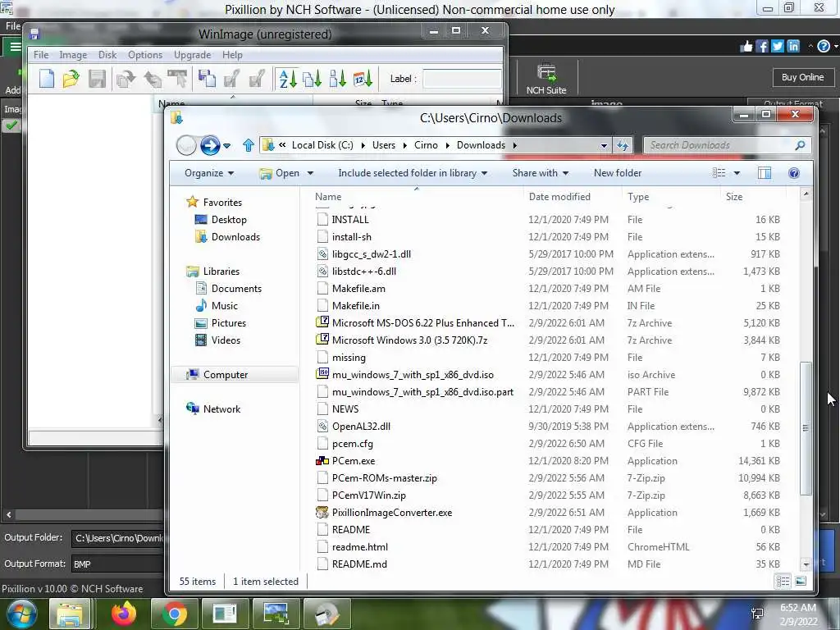Expand the Organize dropdown

(209, 173)
